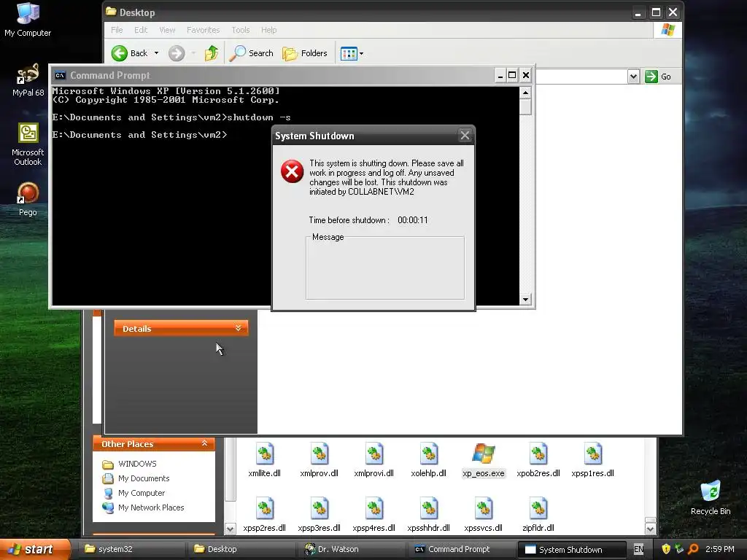Go up one folder level
The image size is (747, 560).
click(211, 53)
